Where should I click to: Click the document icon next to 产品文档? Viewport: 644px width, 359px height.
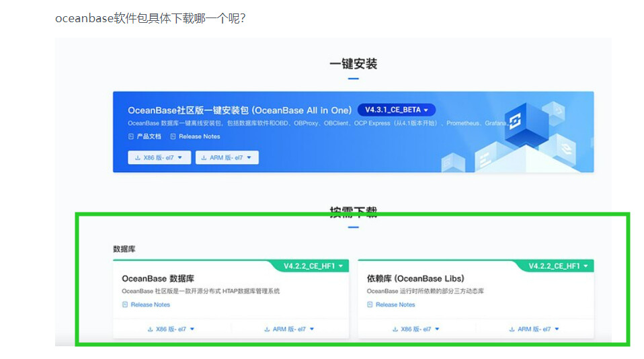pos(131,136)
